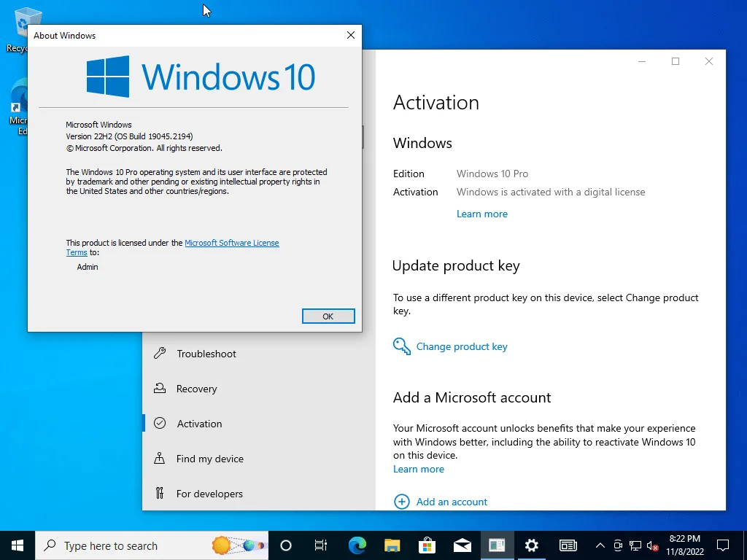Viewport: 747px width, 560px height.
Task: Switch to winver app on taskbar
Action: [x=497, y=545]
